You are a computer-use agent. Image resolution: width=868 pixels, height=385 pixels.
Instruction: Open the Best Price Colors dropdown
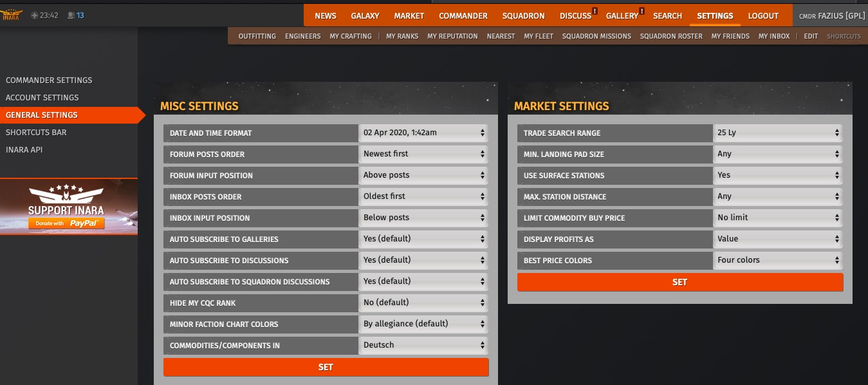777,260
